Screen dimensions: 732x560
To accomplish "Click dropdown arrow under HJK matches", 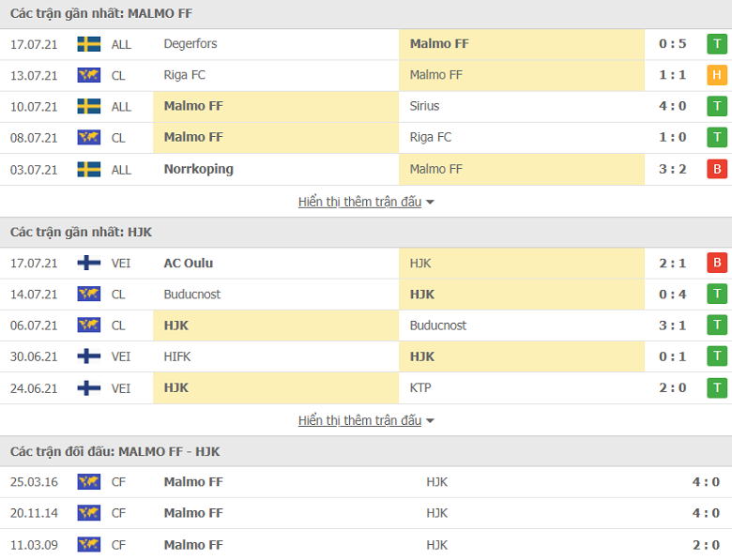I will coord(430,421).
